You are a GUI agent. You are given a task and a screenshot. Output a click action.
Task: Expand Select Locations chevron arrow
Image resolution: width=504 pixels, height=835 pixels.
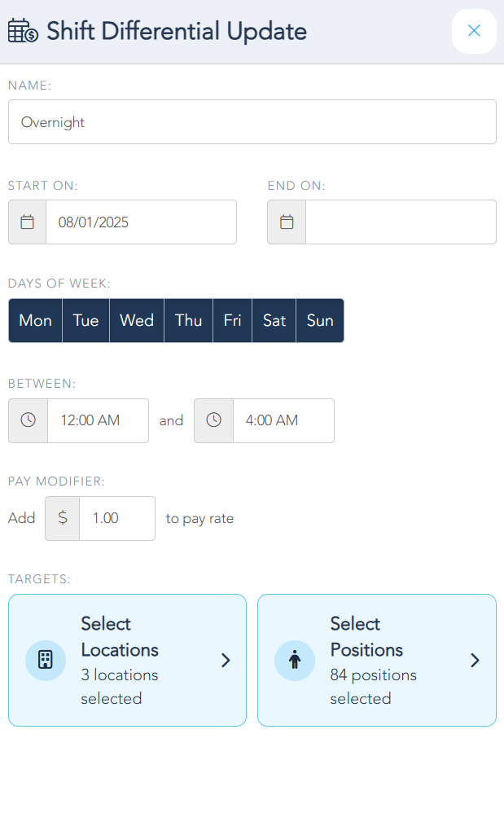(x=226, y=660)
